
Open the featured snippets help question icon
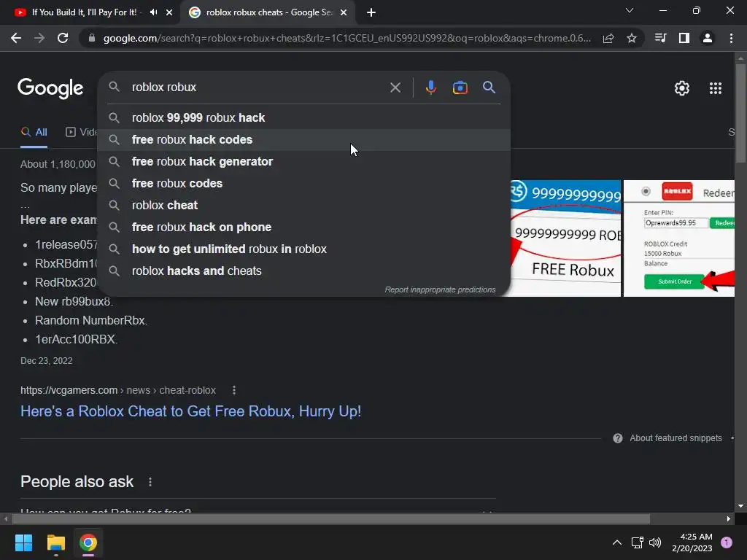617,438
